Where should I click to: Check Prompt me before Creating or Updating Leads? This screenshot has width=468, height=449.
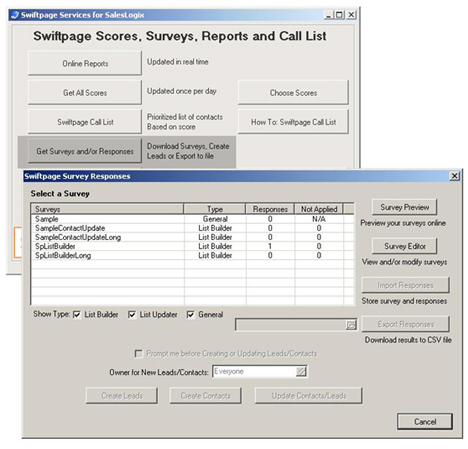click(x=138, y=353)
